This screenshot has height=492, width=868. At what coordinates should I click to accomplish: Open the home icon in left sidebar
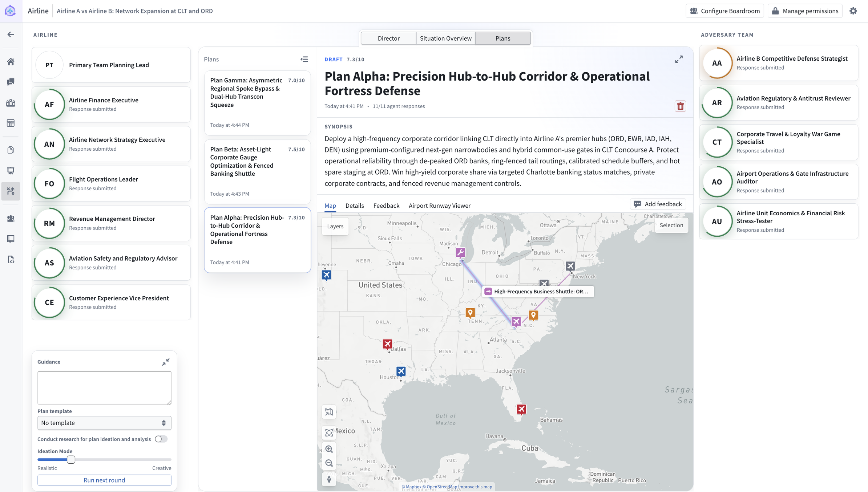click(x=11, y=62)
